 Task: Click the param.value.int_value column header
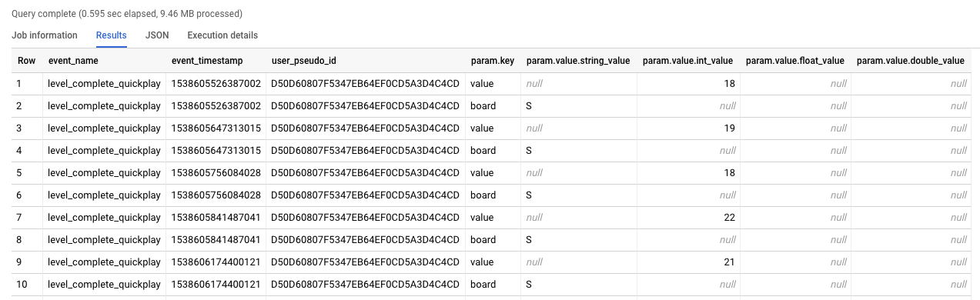(687, 61)
